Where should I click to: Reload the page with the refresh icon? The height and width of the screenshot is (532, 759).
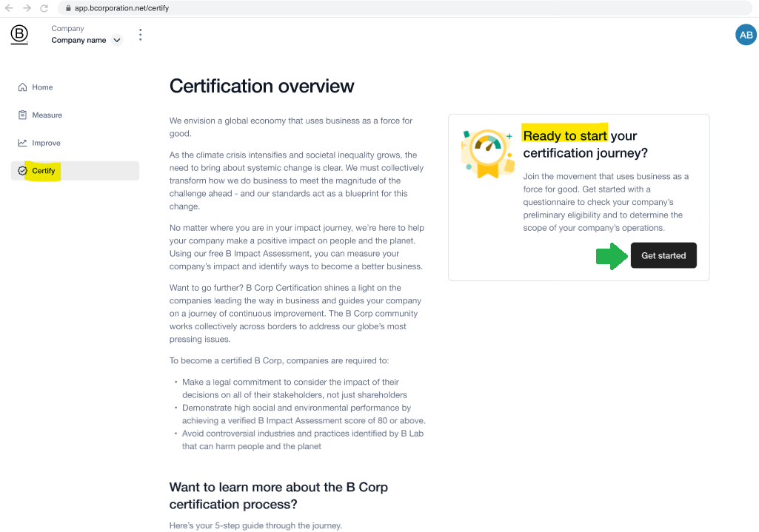tap(44, 8)
